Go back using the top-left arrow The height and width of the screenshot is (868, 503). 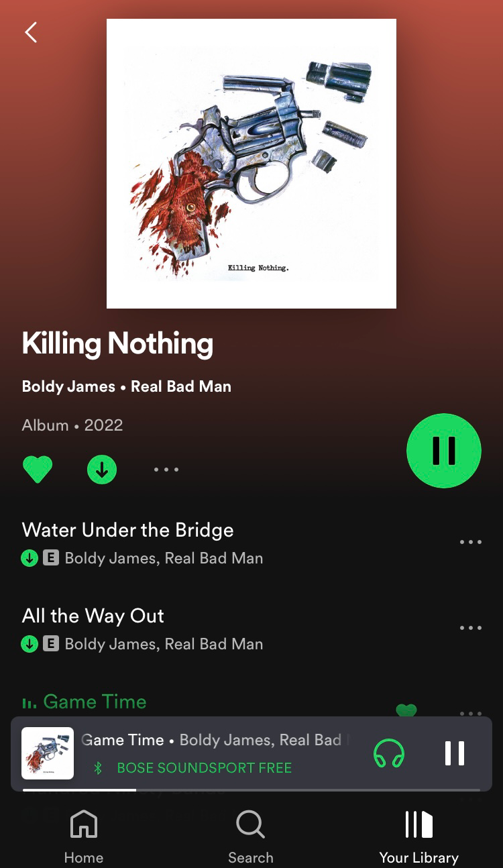pyautogui.click(x=31, y=32)
